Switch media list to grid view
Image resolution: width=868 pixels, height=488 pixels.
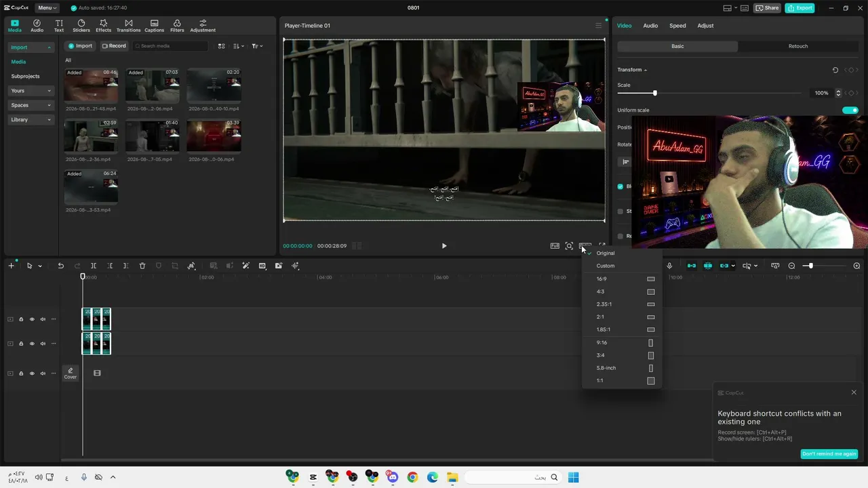[221, 46]
